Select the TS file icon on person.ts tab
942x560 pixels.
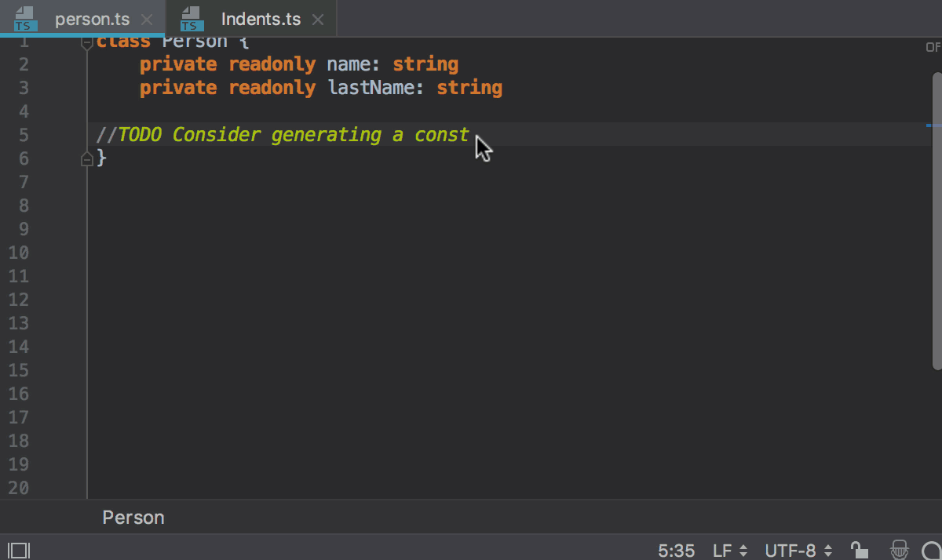click(x=24, y=18)
